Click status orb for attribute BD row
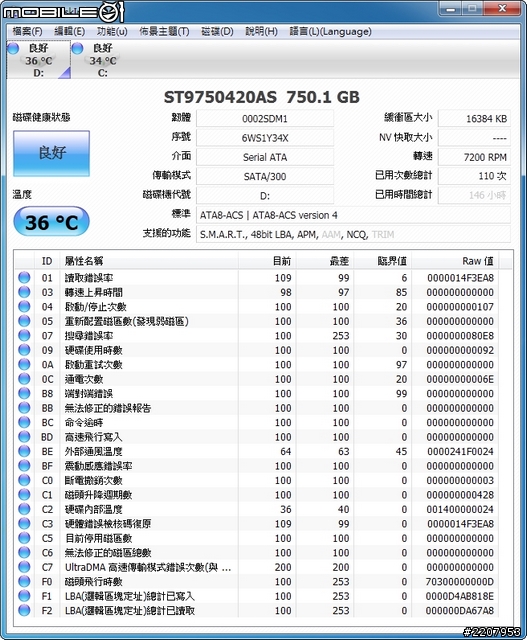This screenshot has width=527, height=640. tap(24, 437)
